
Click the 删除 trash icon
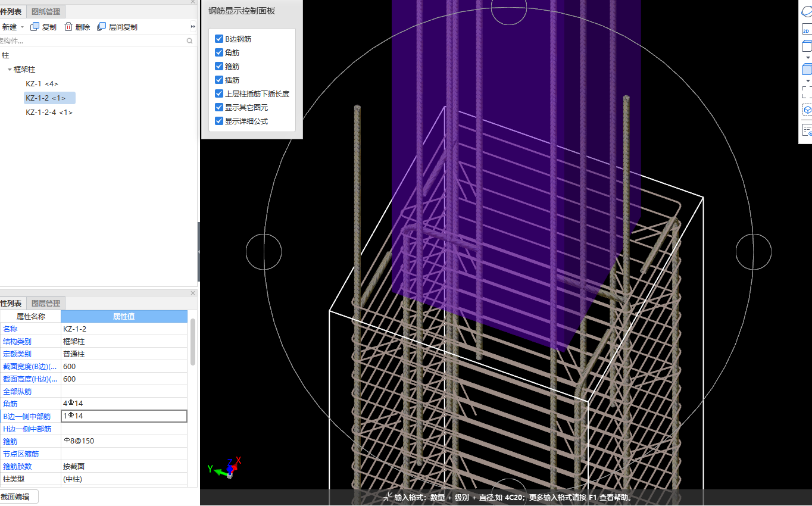(68, 27)
